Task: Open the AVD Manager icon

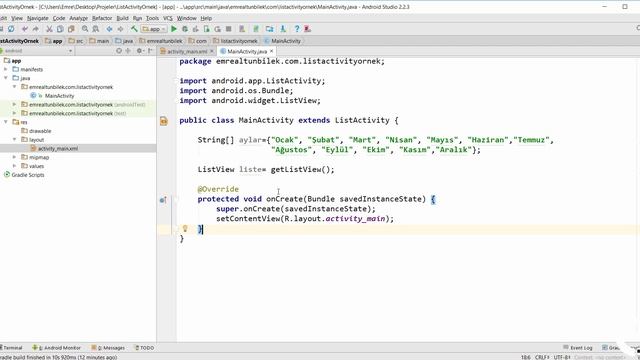Action: point(242,29)
